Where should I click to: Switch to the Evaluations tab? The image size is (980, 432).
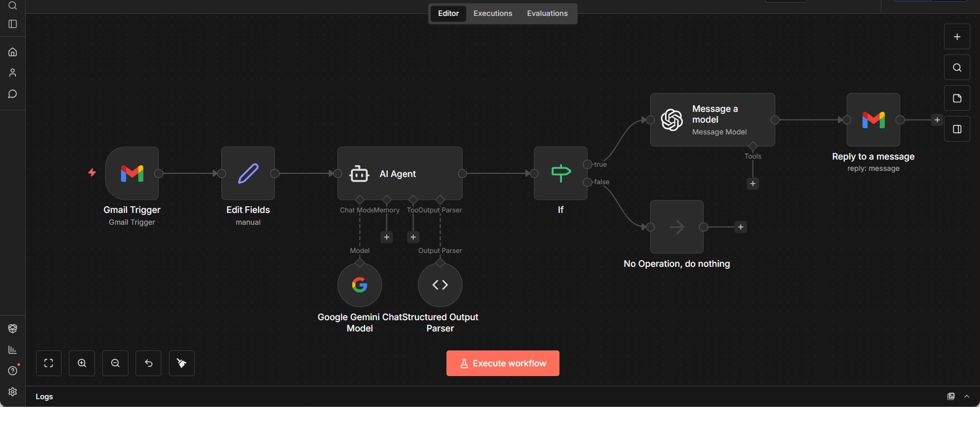[547, 13]
